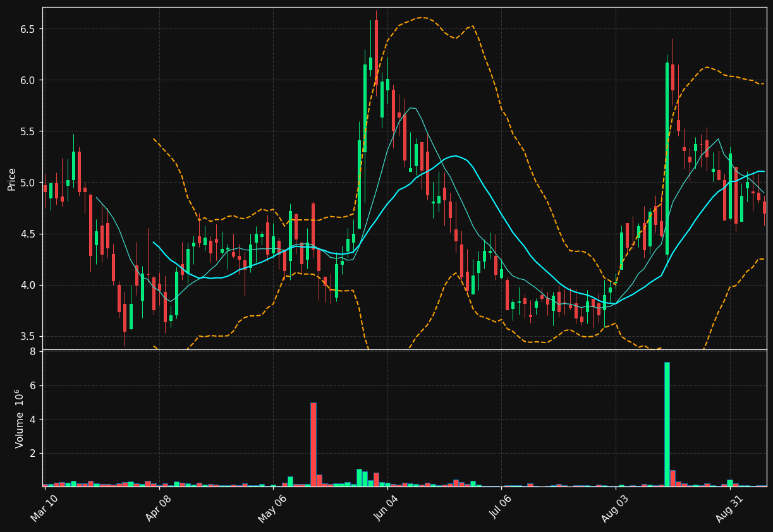The height and width of the screenshot is (532, 773).
Task: Click the volume axis tick label 6
Action: [32, 385]
